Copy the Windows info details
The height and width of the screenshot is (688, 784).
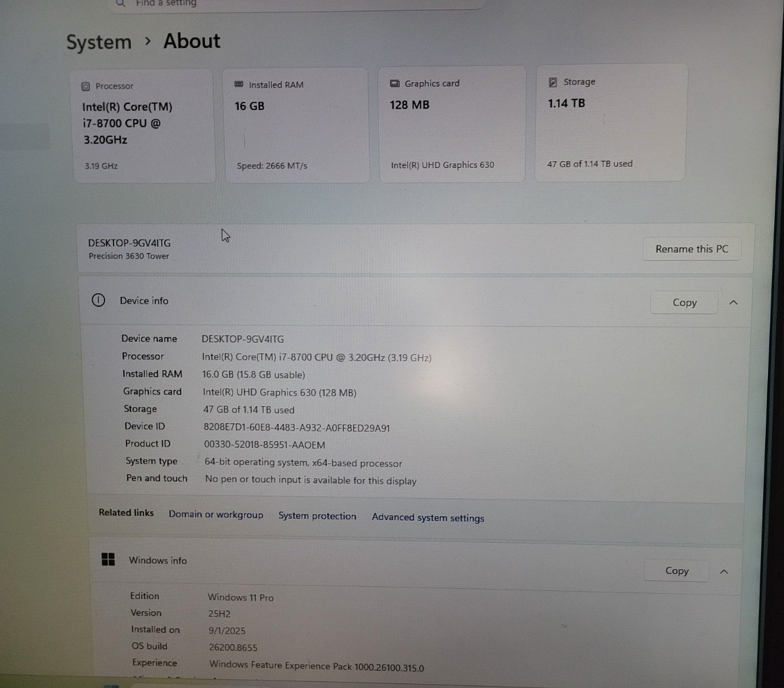[x=677, y=570]
